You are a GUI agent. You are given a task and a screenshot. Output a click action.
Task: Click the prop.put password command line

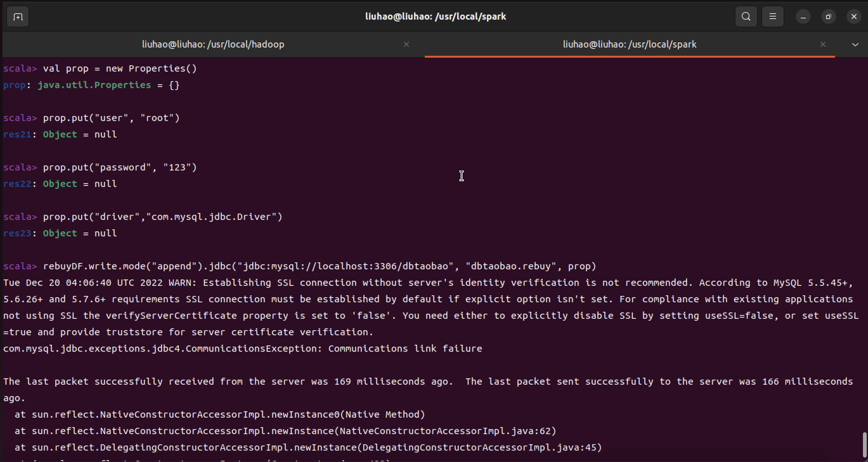[x=120, y=167]
